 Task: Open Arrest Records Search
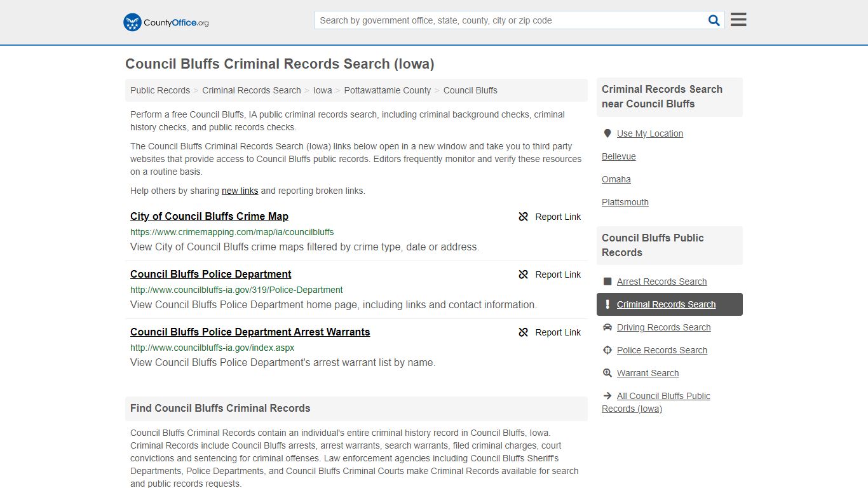click(x=661, y=281)
